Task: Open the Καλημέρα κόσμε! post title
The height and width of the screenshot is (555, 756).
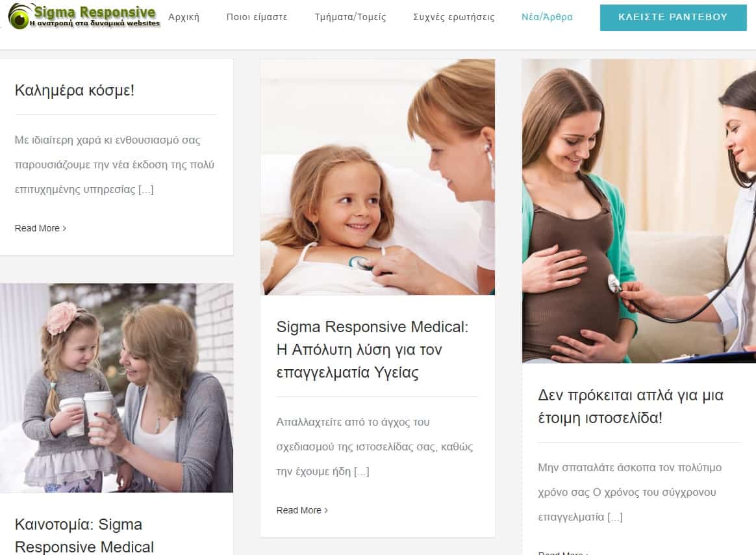Action: click(x=74, y=90)
